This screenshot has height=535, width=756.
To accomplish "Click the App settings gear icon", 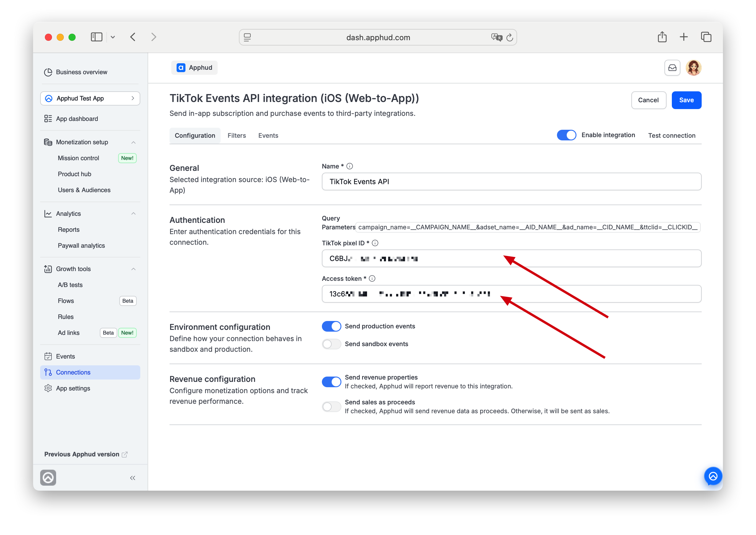I will (x=48, y=388).
